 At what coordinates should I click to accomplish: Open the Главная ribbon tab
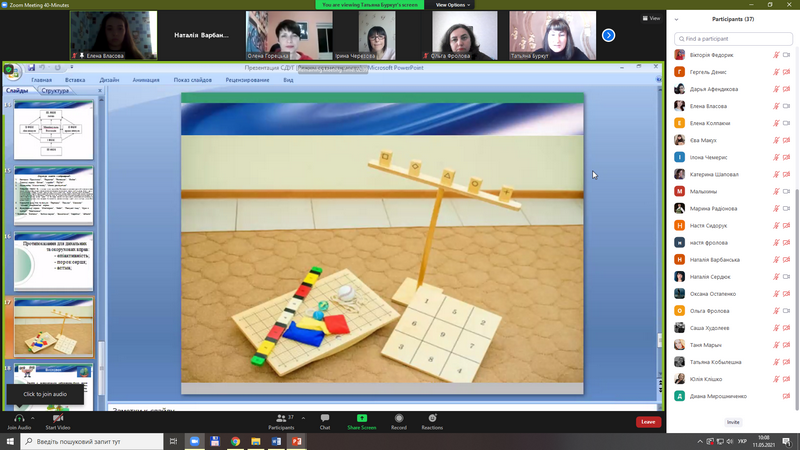pos(41,80)
